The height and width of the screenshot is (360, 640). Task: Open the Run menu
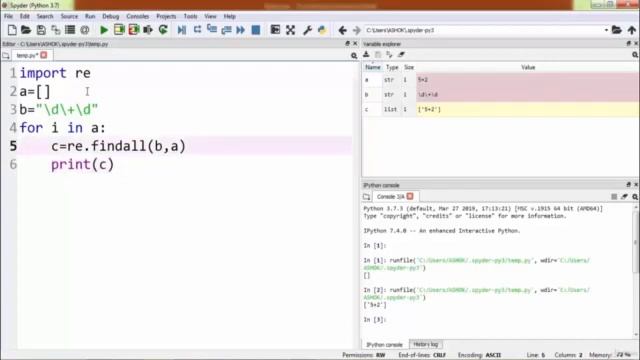pyautogui.click(x=90, y=16)
